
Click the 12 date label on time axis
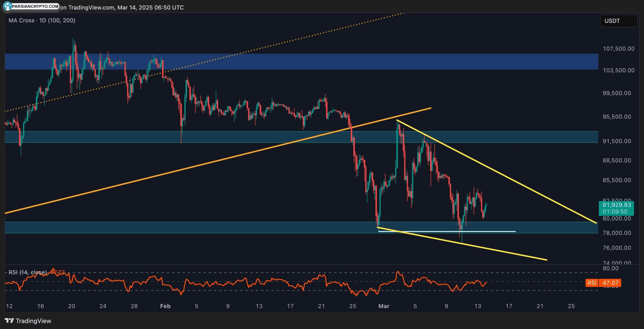click(9, 306)
